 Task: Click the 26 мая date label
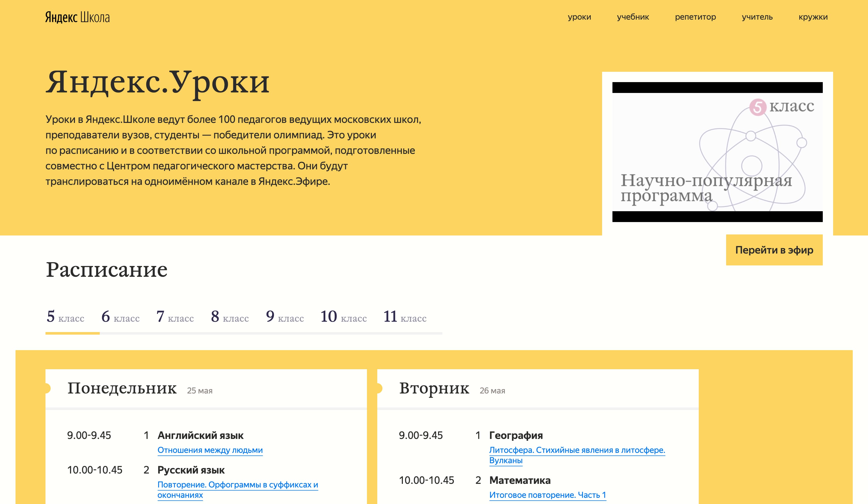pyautogui.click(x=492, y=391)
